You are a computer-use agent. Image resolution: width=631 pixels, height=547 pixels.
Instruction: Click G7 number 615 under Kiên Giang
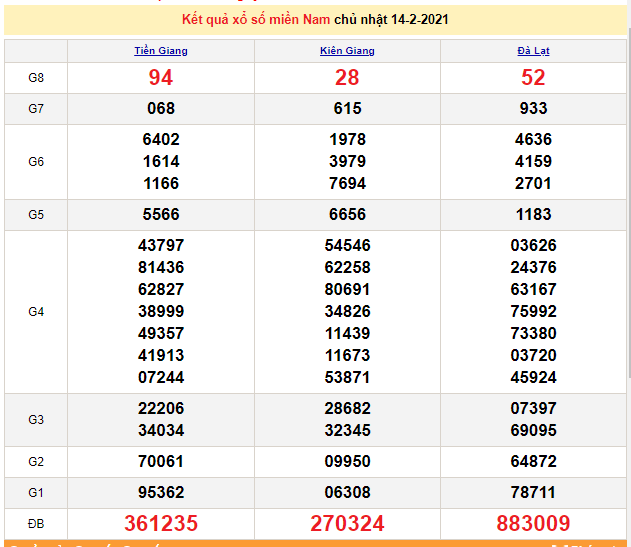click(347, 109)
